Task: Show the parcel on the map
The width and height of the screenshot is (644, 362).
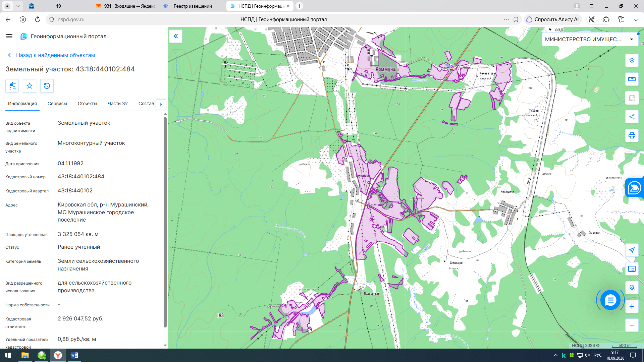Action: [x=12, y=86]
